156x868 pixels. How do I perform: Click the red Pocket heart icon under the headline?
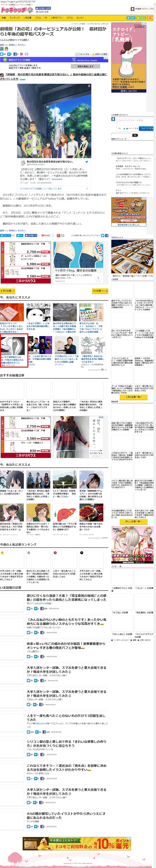(x=22, y=54)
